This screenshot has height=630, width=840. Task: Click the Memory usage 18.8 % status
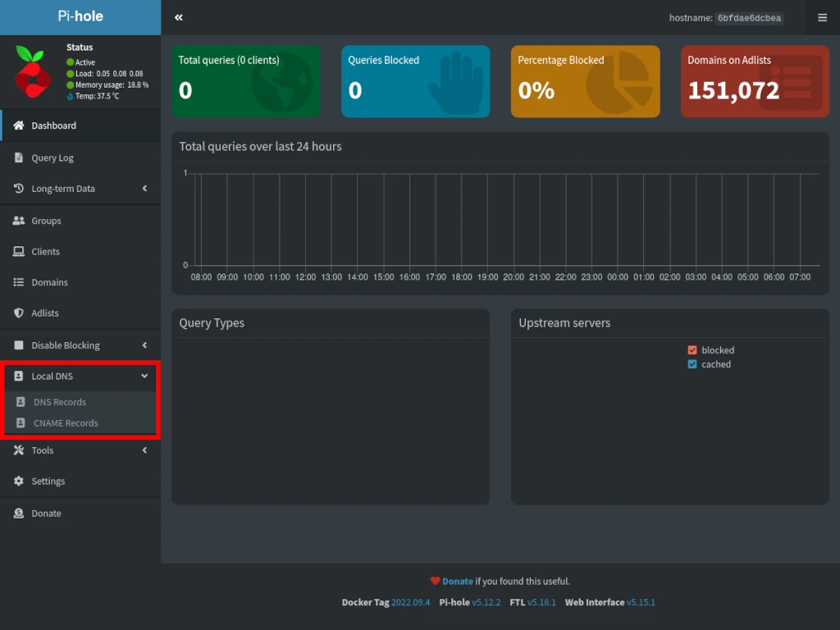coord(112,84)
